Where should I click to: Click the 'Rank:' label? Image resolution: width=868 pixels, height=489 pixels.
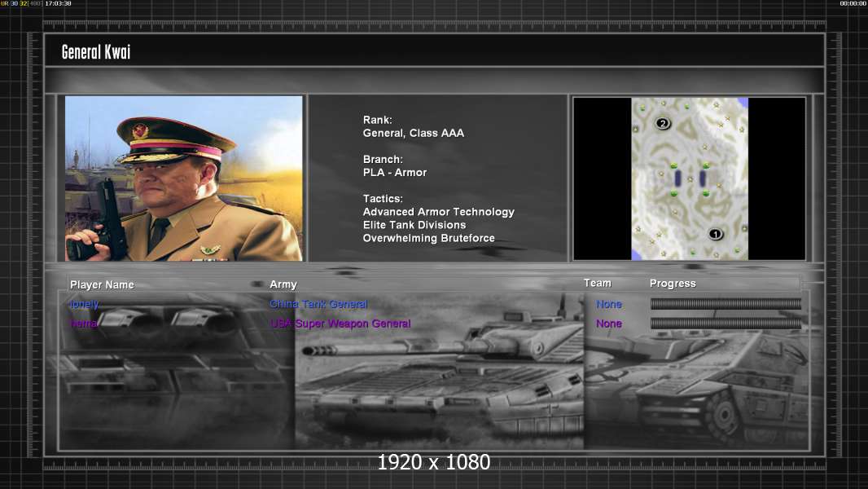pyautogui.click(x=378, y=120)
